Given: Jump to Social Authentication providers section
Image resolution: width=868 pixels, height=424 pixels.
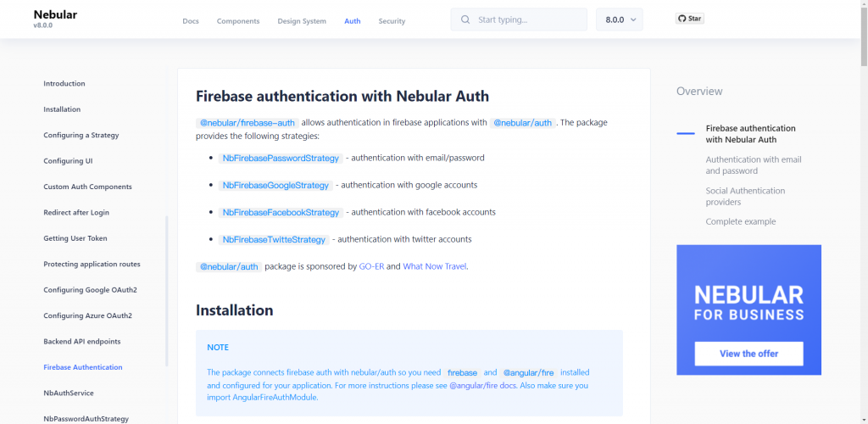Looking at the screenshot, I should tap(745, 197).
